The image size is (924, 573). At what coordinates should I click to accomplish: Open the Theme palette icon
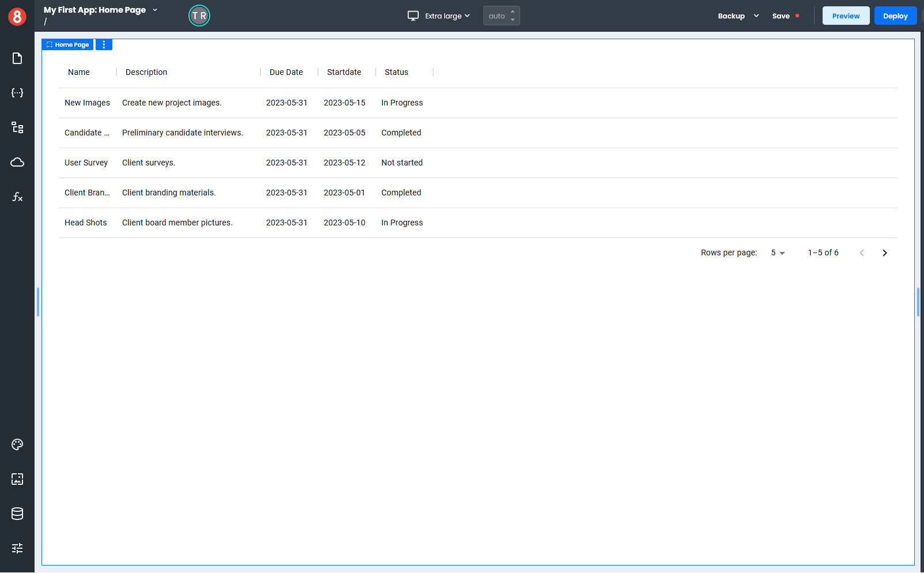[x=17, y=444]
